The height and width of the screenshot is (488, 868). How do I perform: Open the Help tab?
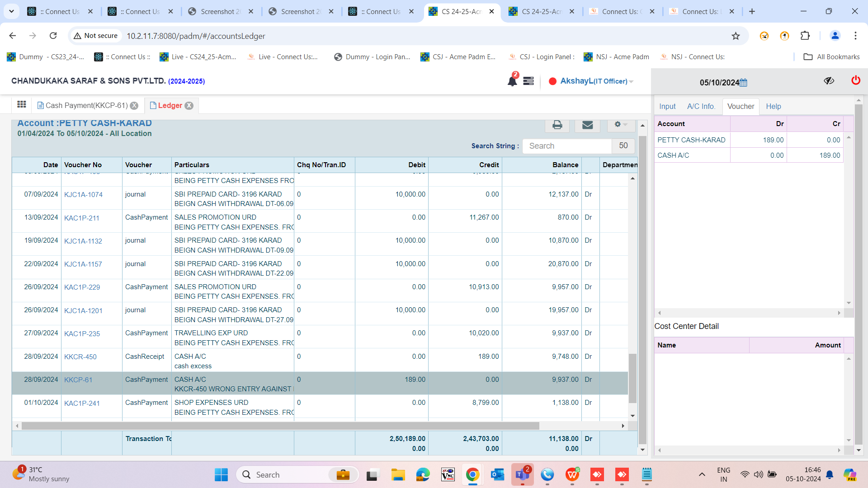[773, 107]
